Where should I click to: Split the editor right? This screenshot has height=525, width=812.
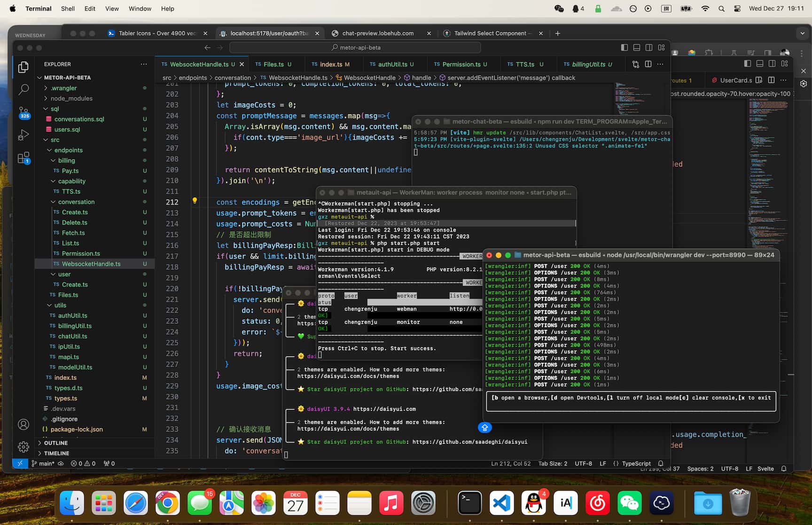[648, 64]
